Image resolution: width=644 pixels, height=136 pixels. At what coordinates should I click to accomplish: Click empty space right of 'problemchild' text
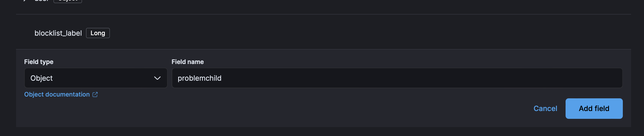400,78
